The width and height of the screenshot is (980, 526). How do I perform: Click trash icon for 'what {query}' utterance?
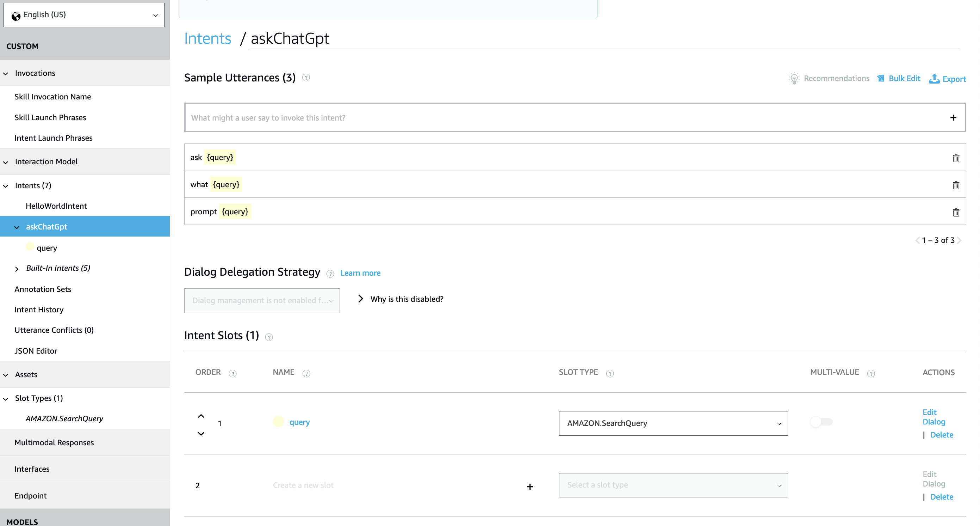click(x=956, y=185)
